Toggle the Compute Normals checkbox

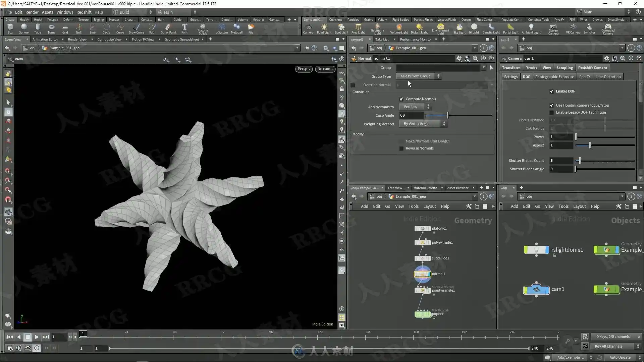coord(401,99)
